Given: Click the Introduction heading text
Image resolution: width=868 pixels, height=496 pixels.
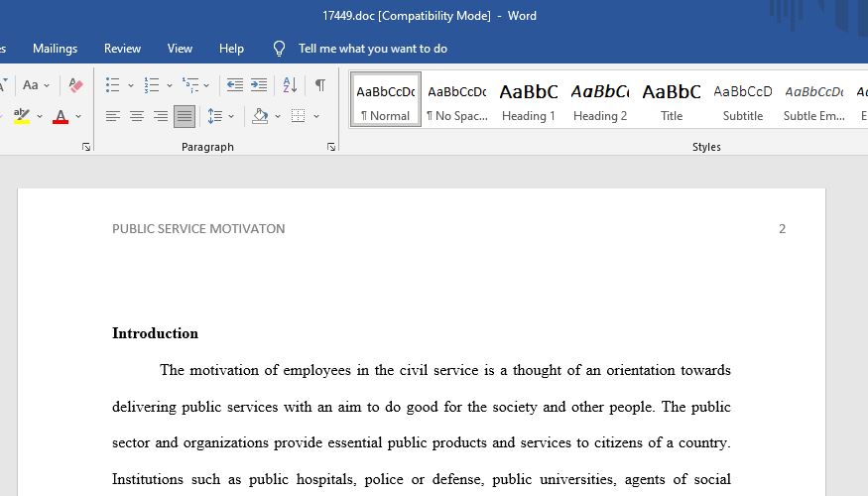Looking at the screenshot, I should pyautogui.click(x=155, y=333).
